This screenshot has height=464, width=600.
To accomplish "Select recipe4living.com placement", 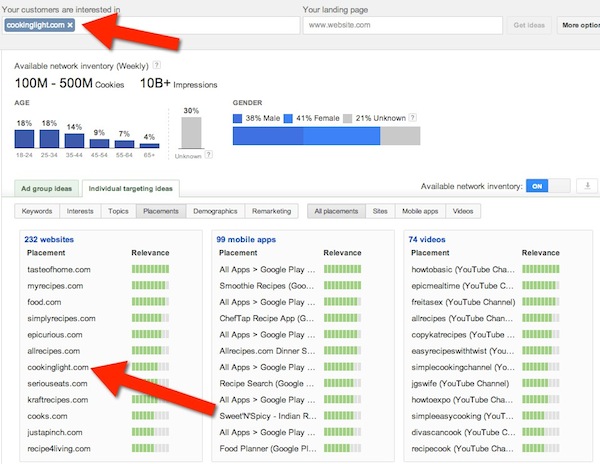I will [59, 448].
